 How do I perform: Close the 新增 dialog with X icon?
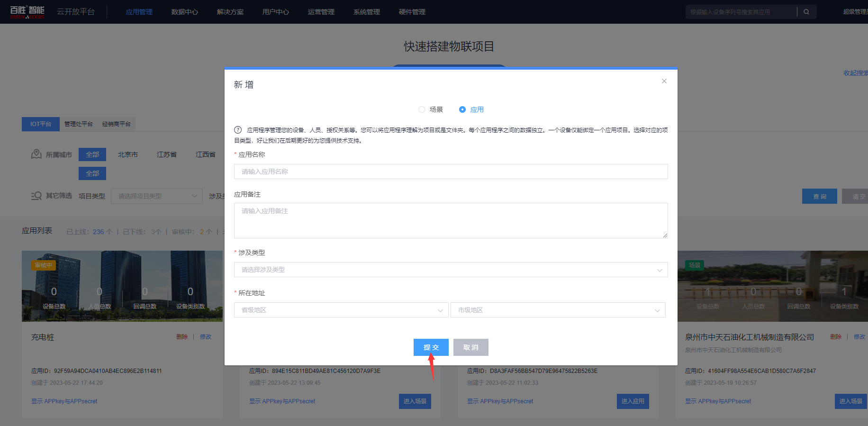point(664,81)
